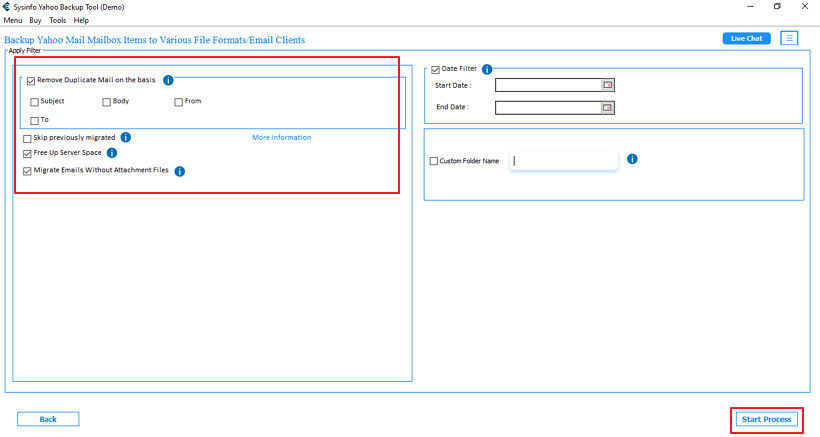
Task: Toggle Remove Duplicate Mail on the basis checkbox
Action: tap(31, 81)
